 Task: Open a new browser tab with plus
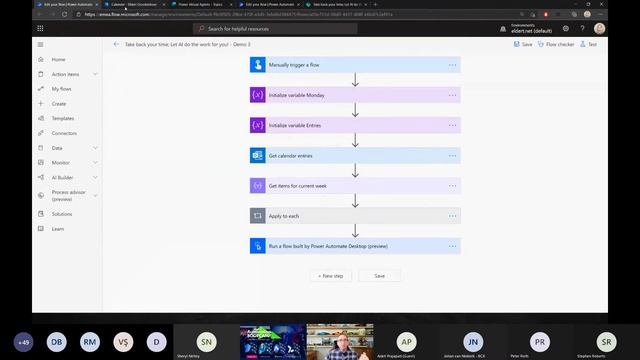(376, 4)
